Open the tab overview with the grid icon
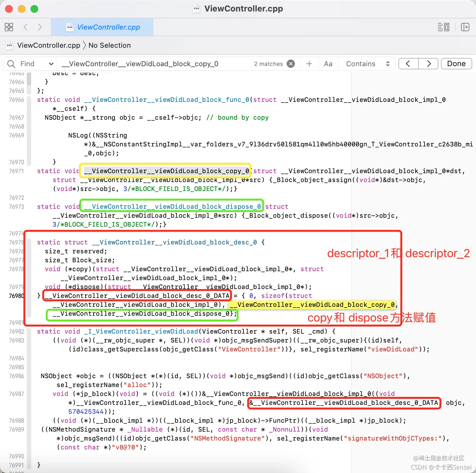This screenshot has height=473, width=476. point(9,27)
